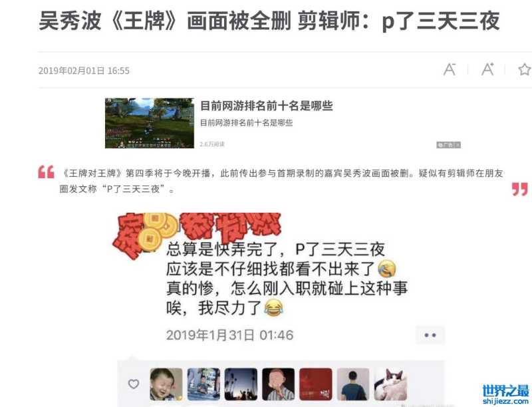This screenshot has width=532, height=407.
Task: Favorite the article with the star icon
Action: point(525,69)
